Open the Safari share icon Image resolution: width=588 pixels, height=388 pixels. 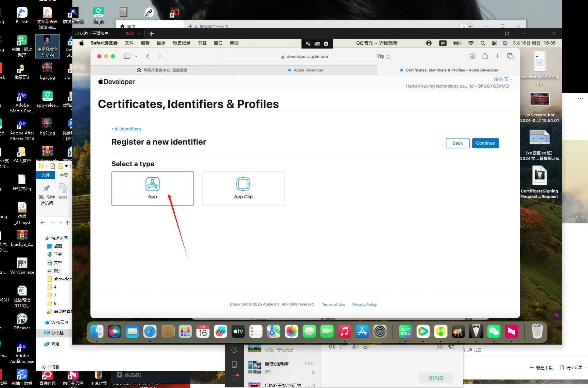485,56
